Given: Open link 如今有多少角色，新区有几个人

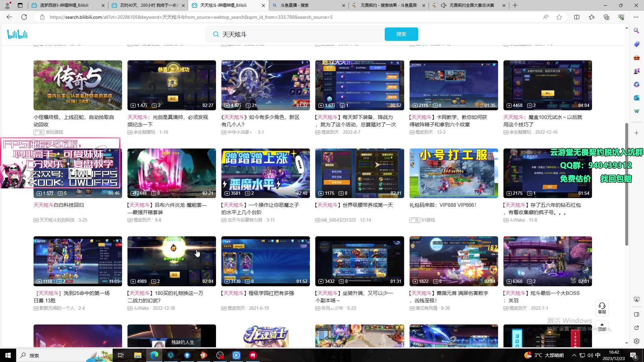Looking at the screenshot, I should 260,121.
